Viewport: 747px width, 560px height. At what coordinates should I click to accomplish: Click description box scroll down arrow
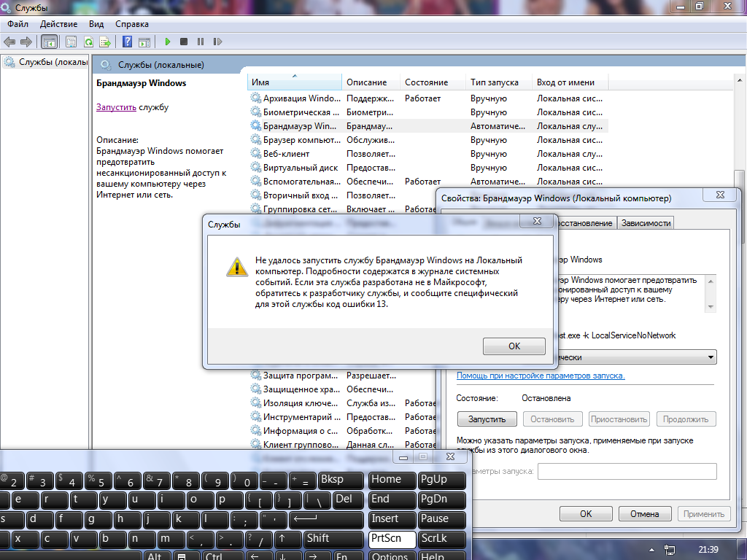(711, 307)
